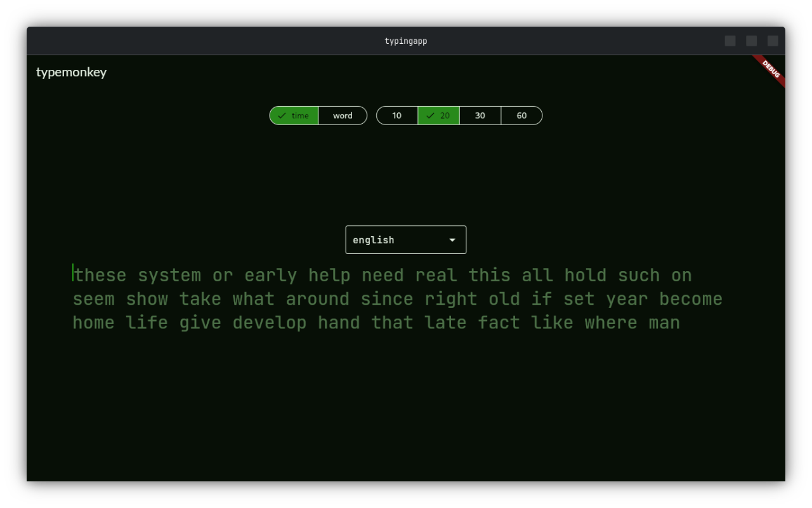The image size is (812, 508).
Task: Click the red DEBUG corner banner
Action: 771,69
